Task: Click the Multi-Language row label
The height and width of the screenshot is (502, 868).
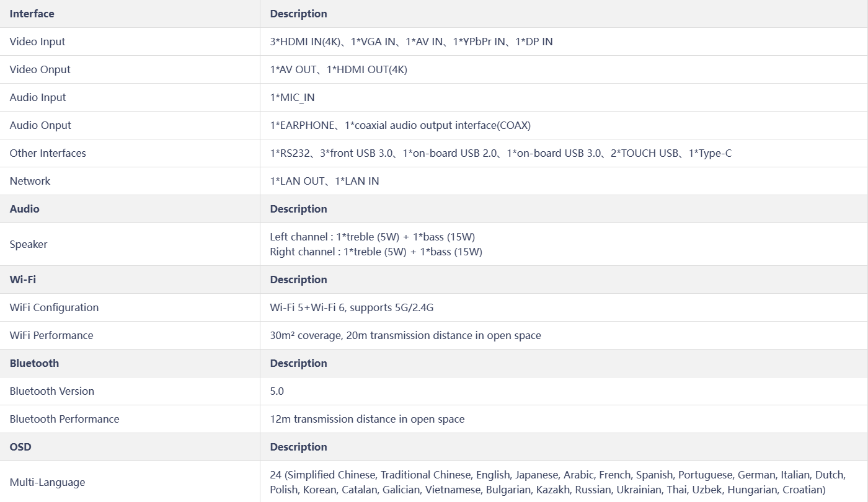Action: 47,482
